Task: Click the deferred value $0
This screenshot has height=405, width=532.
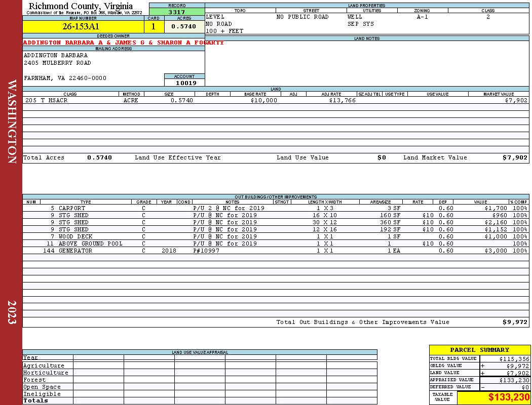Action: [x=525, y=387]
